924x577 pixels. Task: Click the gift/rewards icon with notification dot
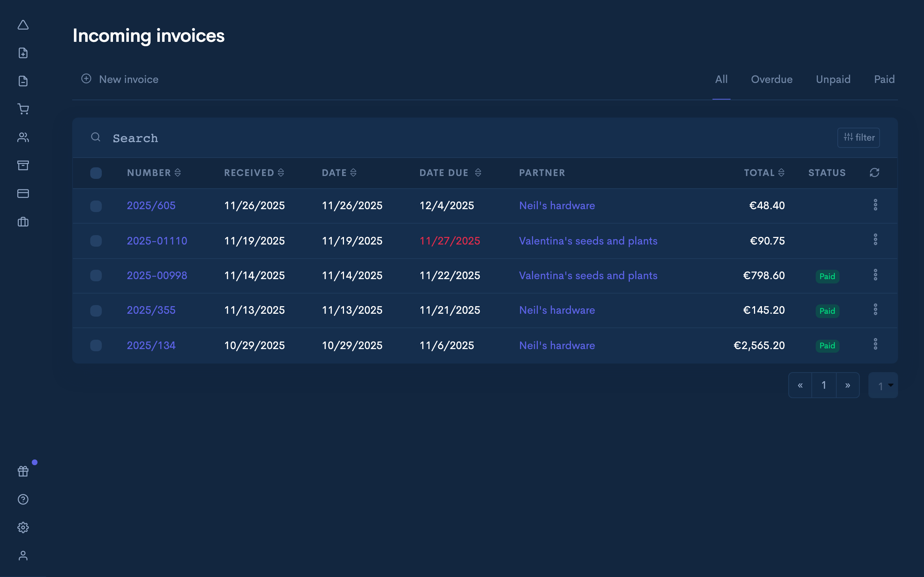23,471
